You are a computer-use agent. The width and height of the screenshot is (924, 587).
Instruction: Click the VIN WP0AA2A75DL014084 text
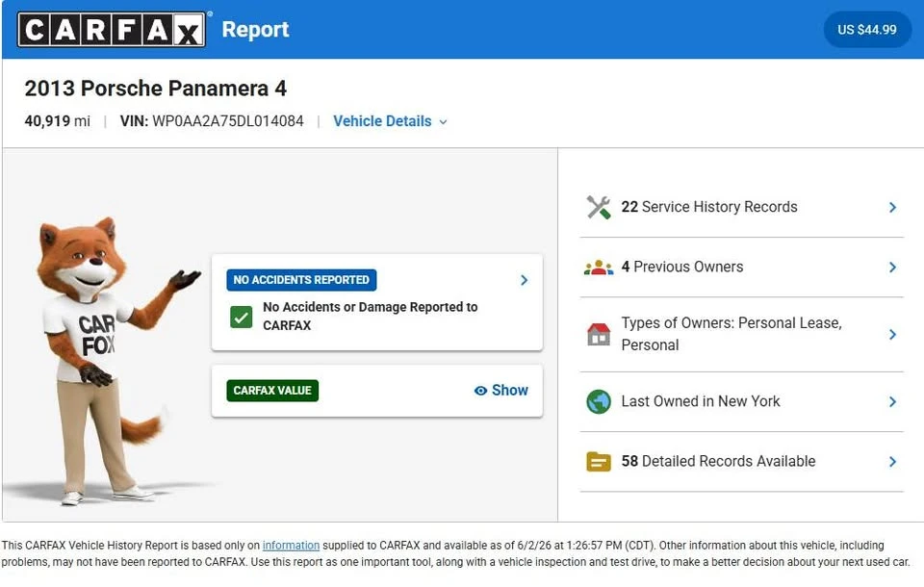[212, 121]
